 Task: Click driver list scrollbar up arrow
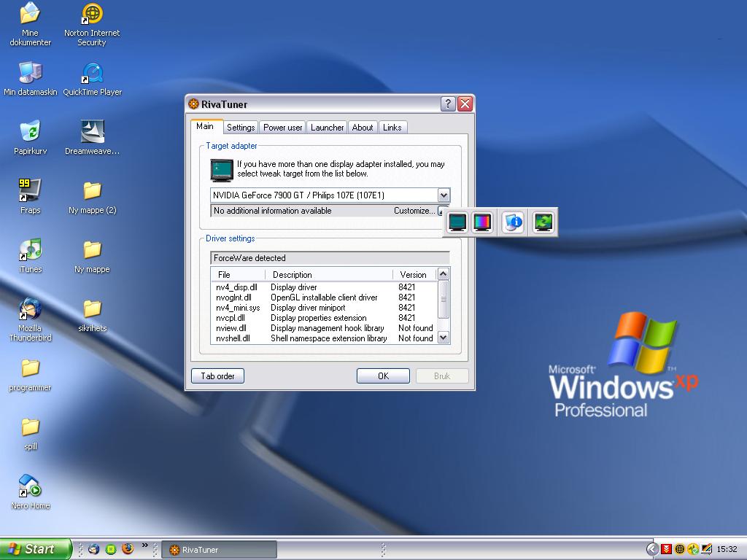coord(443,274)
